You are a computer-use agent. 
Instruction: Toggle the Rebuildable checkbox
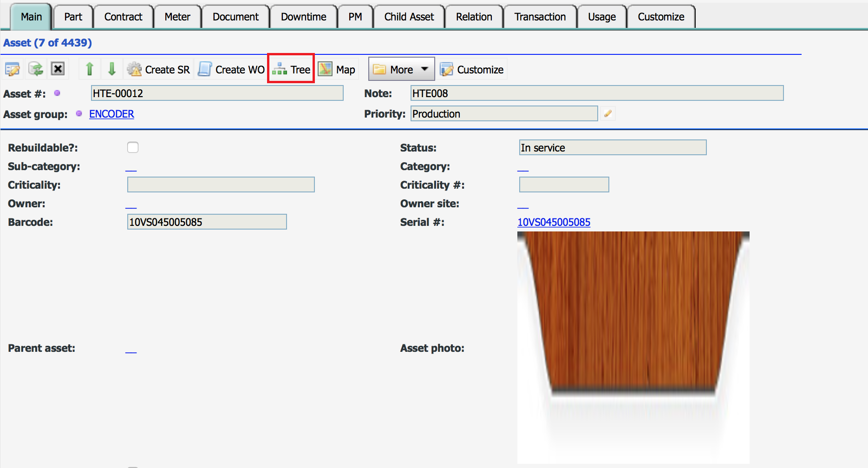point(133,147)
